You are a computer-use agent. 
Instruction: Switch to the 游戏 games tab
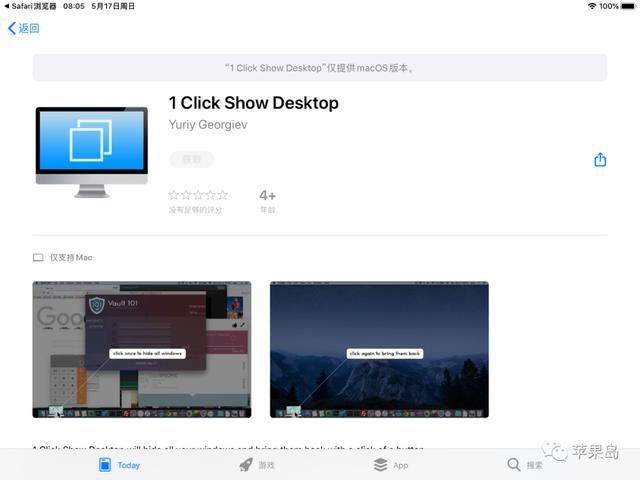[x=257, y=465]
